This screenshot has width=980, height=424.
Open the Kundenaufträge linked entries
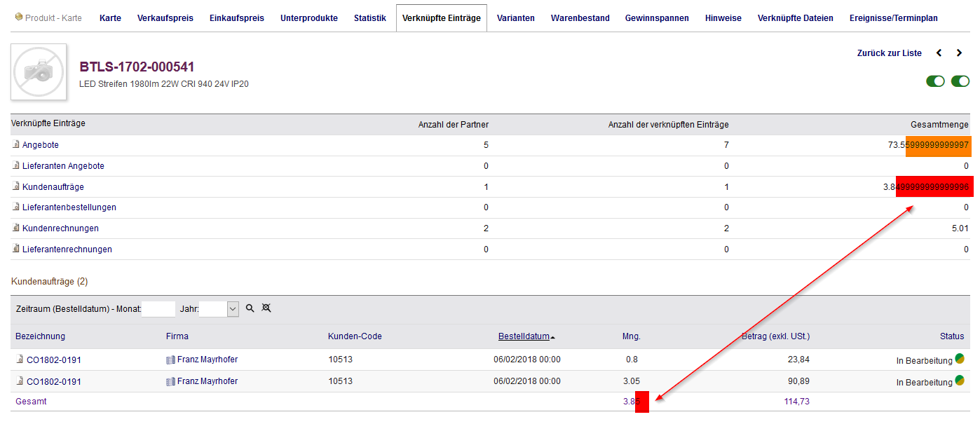(53, 187)
